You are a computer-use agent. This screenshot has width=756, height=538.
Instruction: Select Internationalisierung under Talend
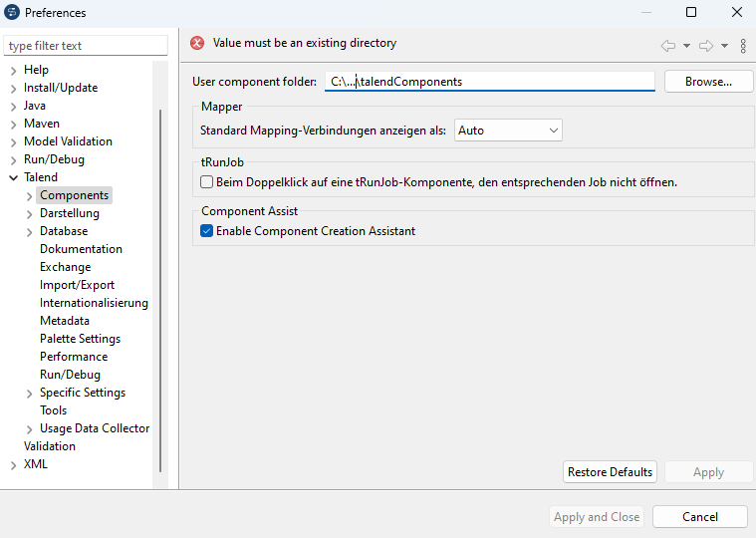pos(94,302)
